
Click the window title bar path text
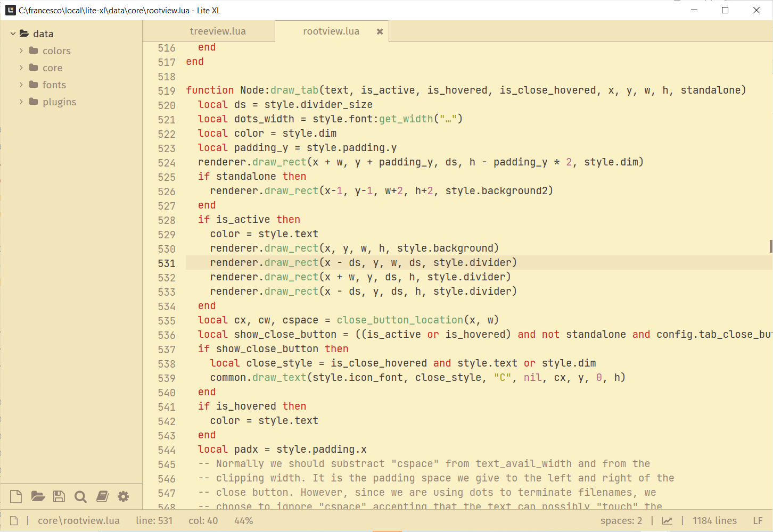[119, 11]
